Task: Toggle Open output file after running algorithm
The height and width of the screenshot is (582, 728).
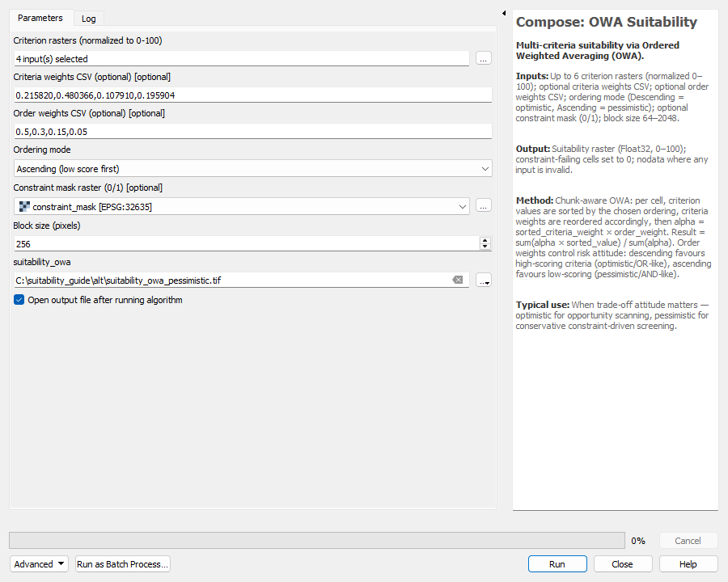Action: point(19,300)
